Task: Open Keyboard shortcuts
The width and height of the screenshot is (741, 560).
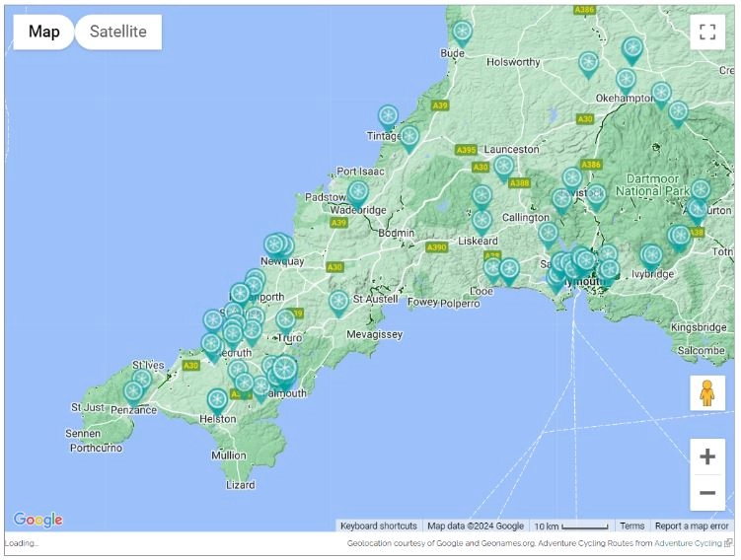Action: point(379,525)
